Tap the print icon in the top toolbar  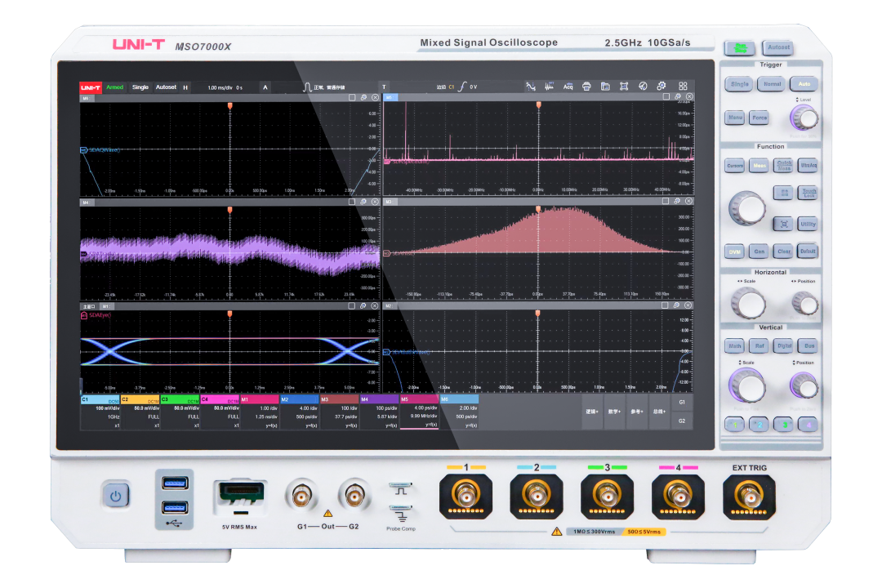[586, 86]
